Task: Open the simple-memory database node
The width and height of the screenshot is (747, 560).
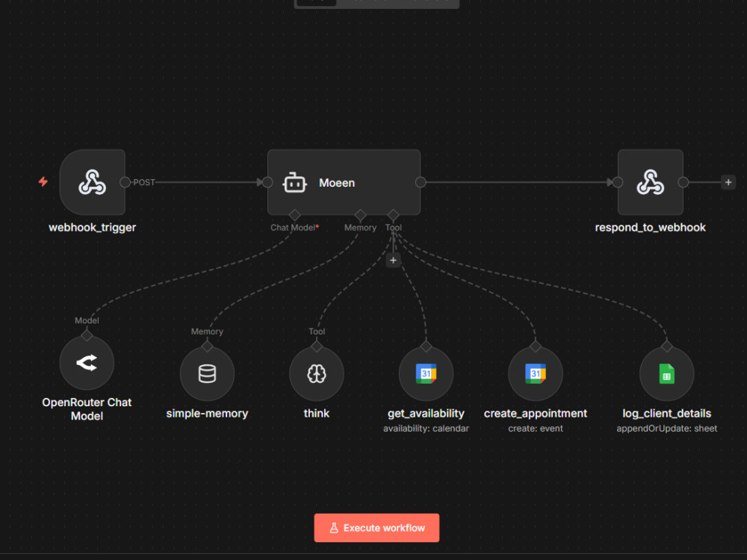Action: 207,374
